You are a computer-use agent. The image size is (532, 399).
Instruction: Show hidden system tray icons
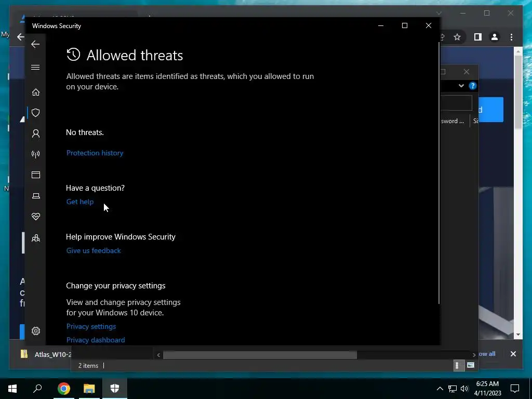click(x=440, y=389)
